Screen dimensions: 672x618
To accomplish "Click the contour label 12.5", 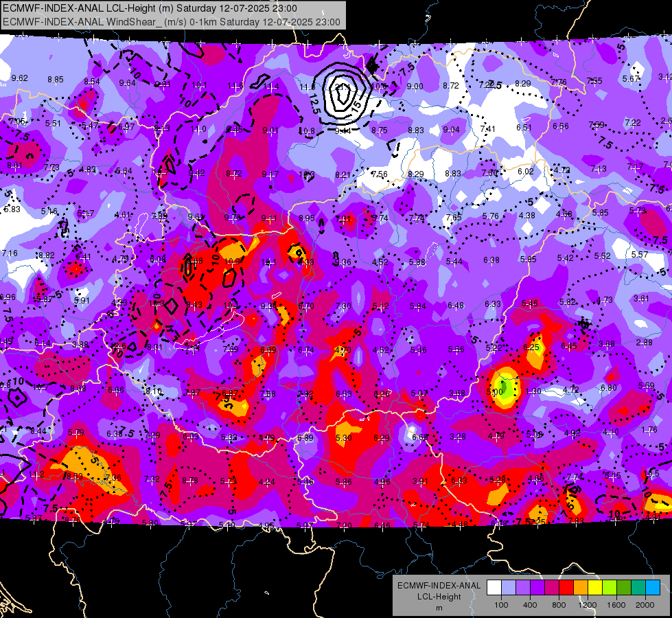I will [x=314, y=104].
